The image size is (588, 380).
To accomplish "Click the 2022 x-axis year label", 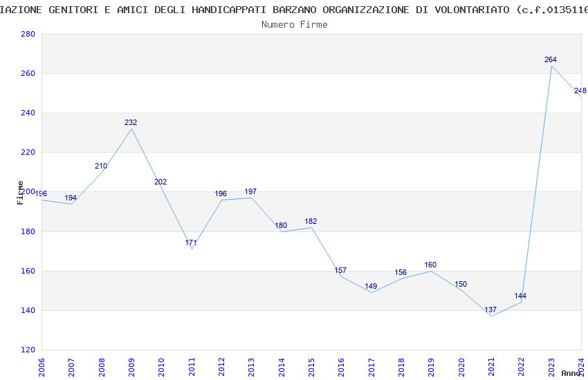I will (x=522, y=368).
